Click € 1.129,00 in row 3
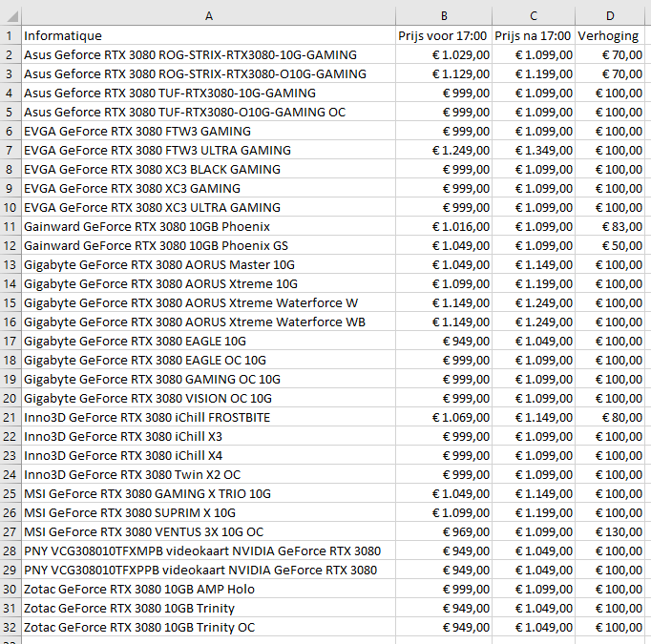Viewport: 651px width, 644px height. (x=444, y=73)
